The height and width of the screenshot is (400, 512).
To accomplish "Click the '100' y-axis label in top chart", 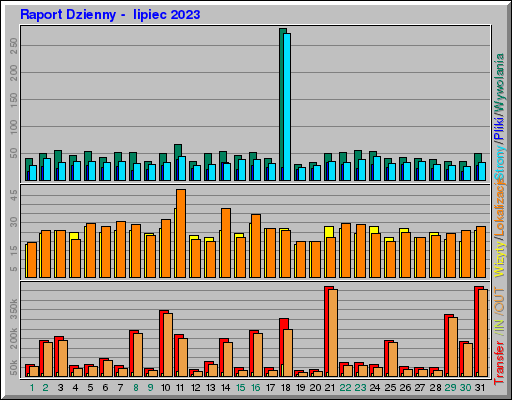I will pyautogui.click(x=14, y=127).
